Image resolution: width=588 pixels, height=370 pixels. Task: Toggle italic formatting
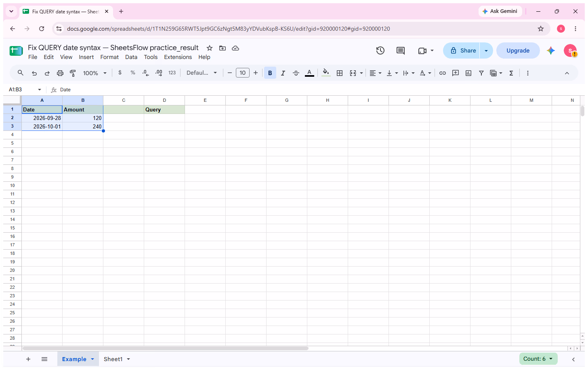pyautogui.click(x=283, y=73)
